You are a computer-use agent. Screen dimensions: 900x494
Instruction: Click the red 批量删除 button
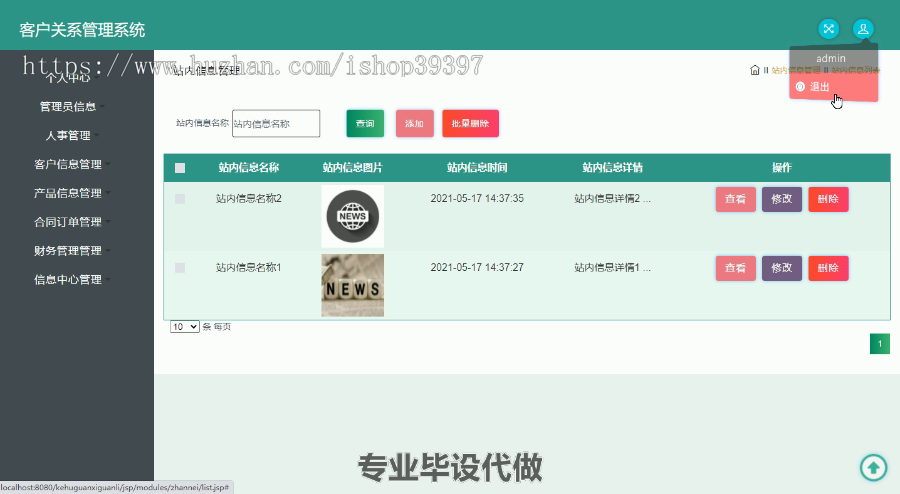(470, 123)
